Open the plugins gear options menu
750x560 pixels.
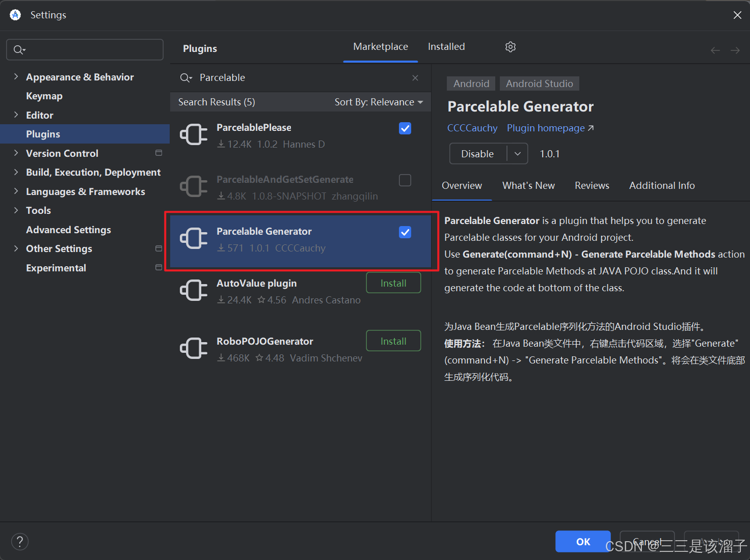[x=511, y=47]
